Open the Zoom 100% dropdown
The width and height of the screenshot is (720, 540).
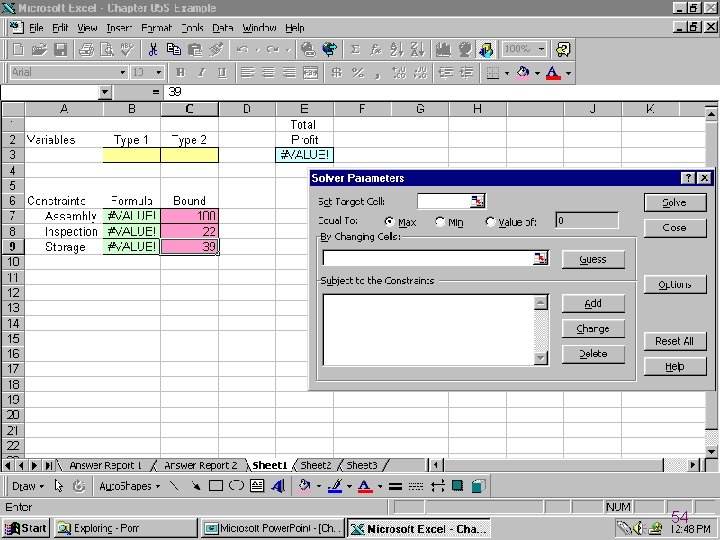542,49
